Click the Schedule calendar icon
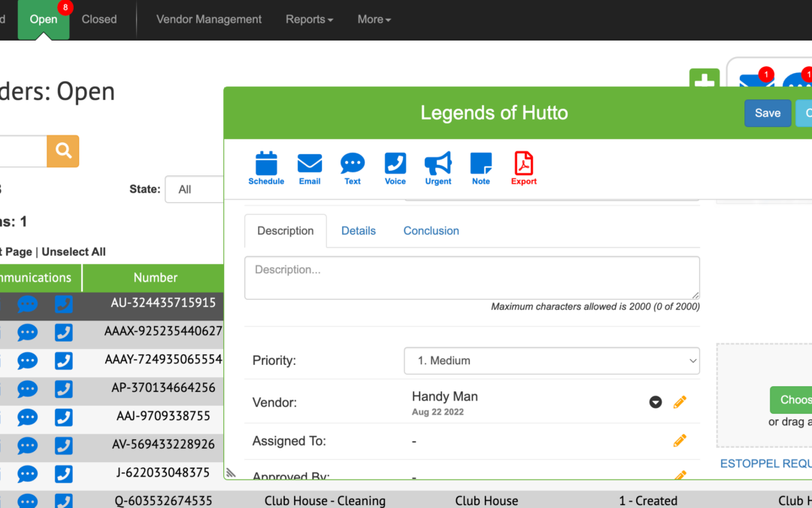Image resolution: width=812 pixels, height=508 pixels. click(266, 167)
